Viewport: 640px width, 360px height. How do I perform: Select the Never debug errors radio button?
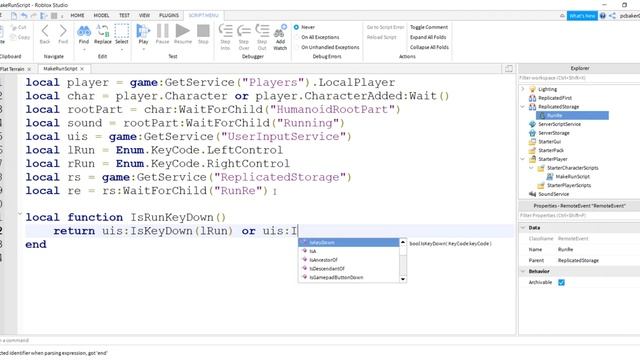pos(296,27)
